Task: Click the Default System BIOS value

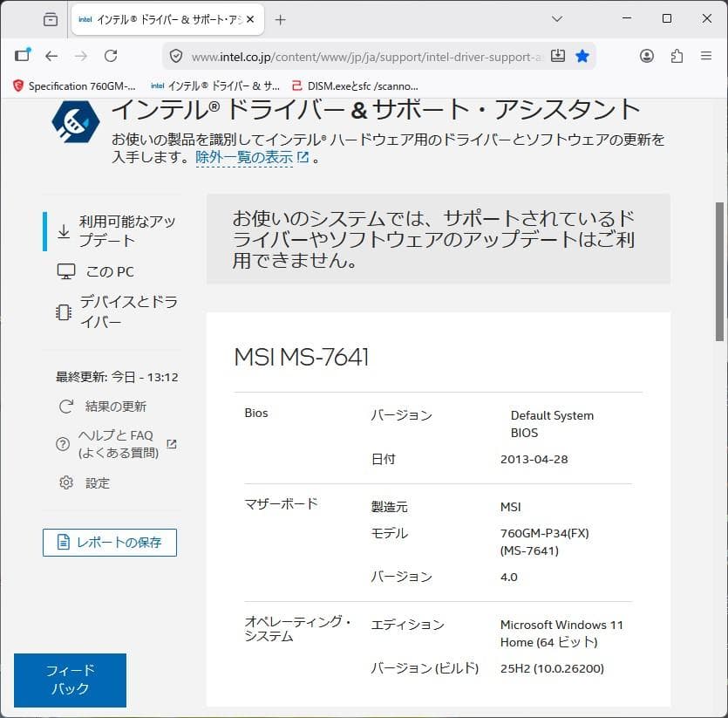Action: (x=552, y=424)
